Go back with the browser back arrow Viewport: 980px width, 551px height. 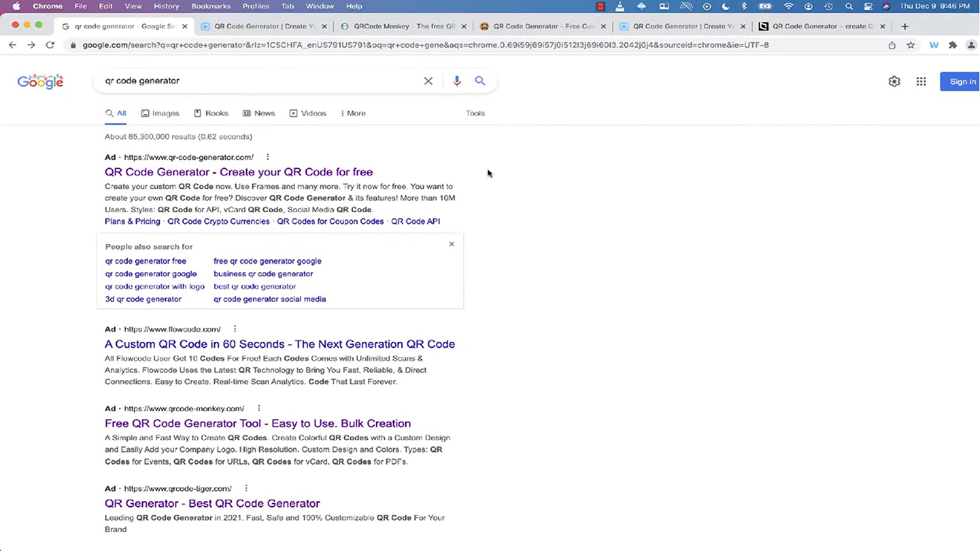tap(13, 45)
